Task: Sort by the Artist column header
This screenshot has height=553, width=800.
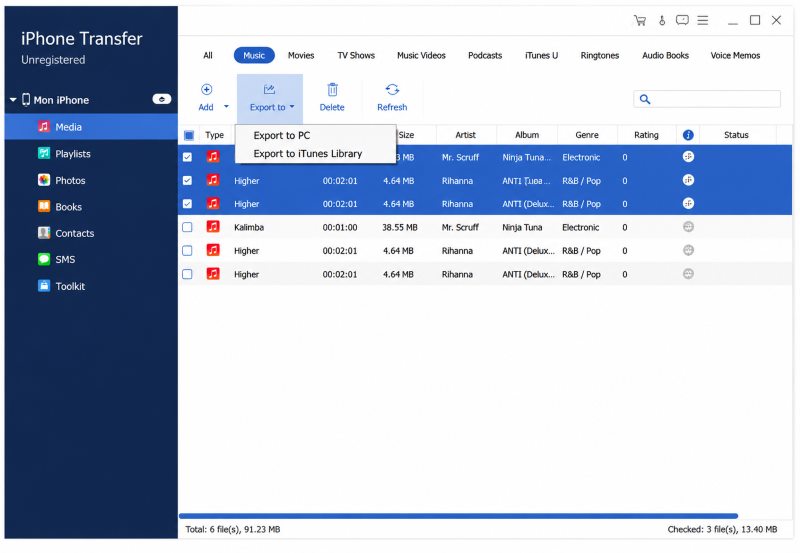Action: [465, 135]
